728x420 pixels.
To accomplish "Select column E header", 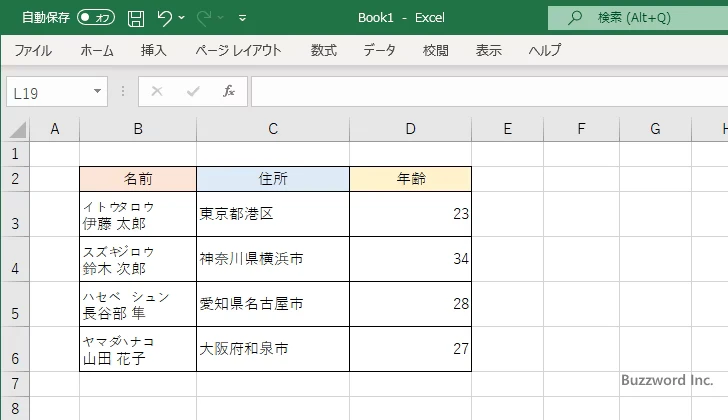I will click(x=507, y=129).
